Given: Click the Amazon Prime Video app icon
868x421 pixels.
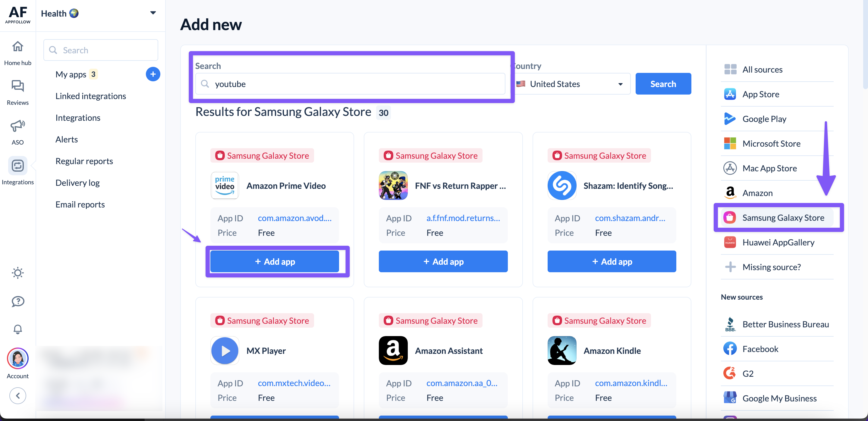Looking at the screenshot, I should coord(225,186).
